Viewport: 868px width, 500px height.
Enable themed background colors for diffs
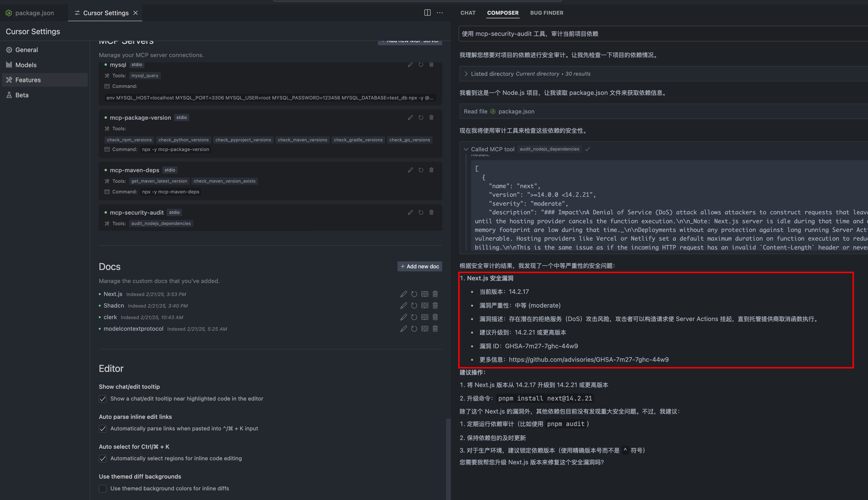click(103, 488)
